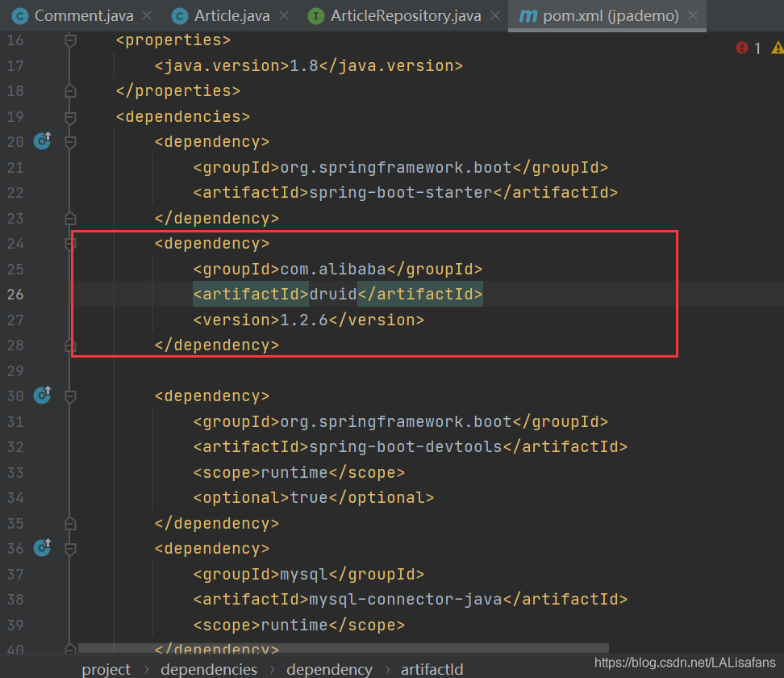Collapse the druid dependency block on line 24

70,244
